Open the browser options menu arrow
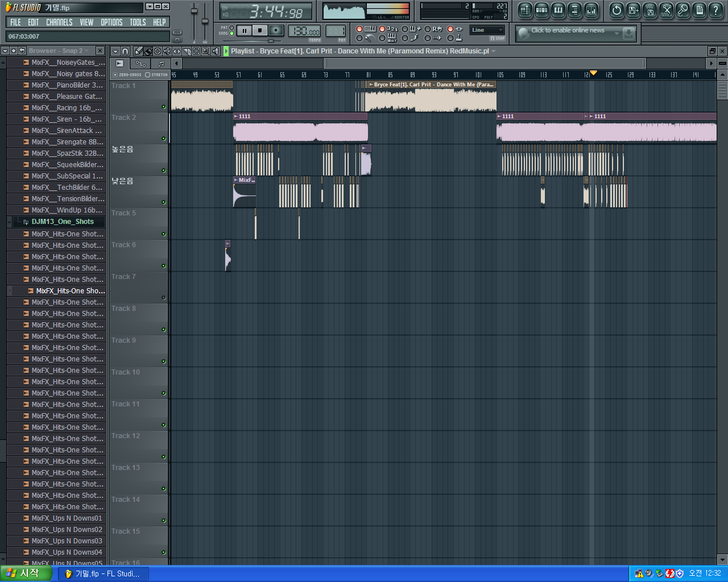728x582 pixels. pyautogui.click(x=5, y=51)
